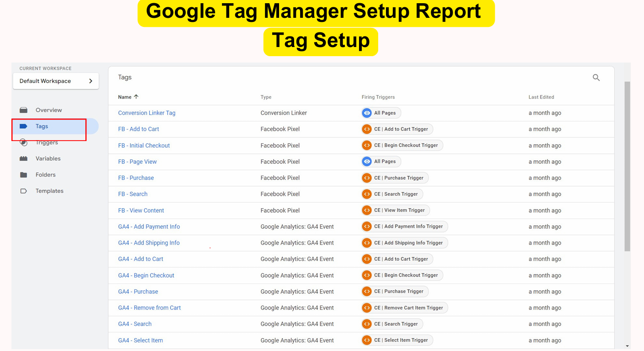The height and width of the screenshot is (351, 644).
Task: Click GA4 - Purchase's CE | Purchase Trigger chip
Action: pyautogui.click(x=395, y=291)
